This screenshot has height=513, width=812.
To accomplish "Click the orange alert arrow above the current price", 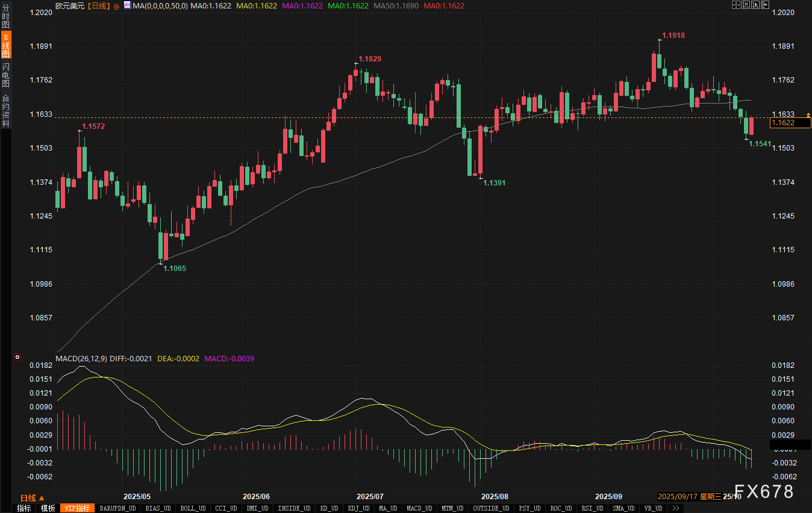I will [808, 114].
